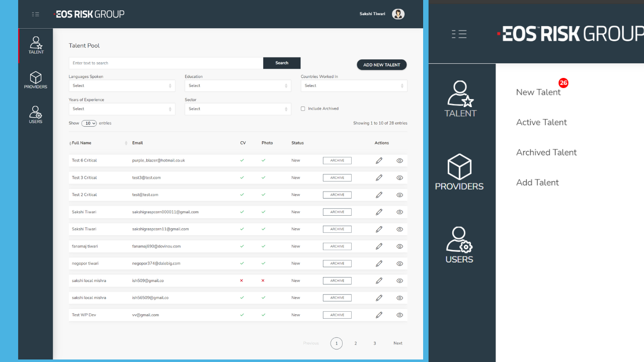Sort the table by the Full Name column

pyautogui.click(x=82, y=143)
